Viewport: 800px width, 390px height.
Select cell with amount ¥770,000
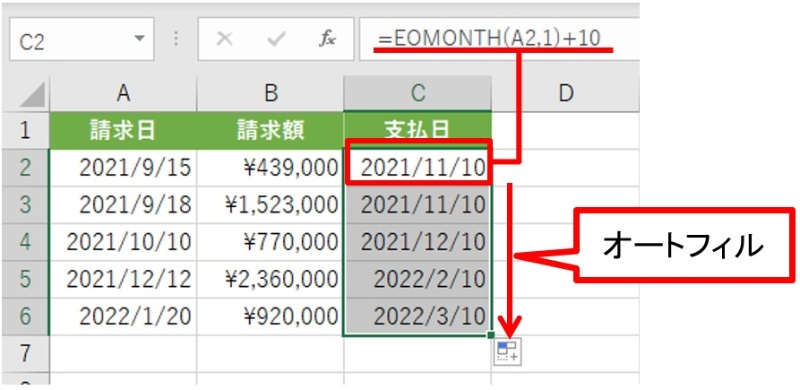click(270, 242)
